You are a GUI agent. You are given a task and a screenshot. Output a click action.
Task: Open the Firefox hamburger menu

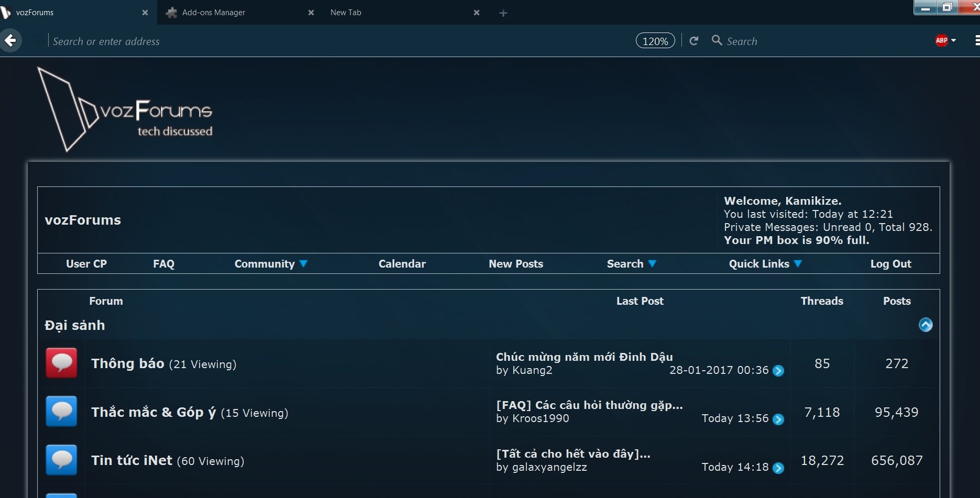[976, 40]
